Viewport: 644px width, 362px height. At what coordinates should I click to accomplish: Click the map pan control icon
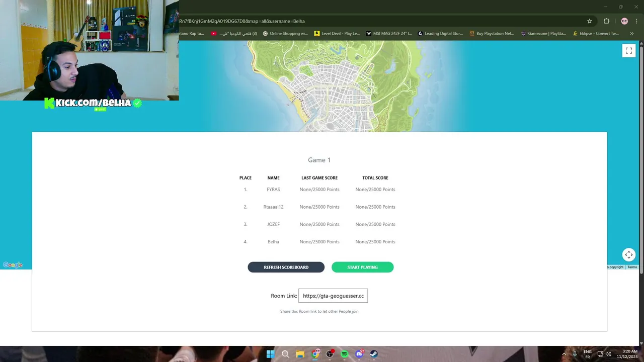(x=629, y=255)
